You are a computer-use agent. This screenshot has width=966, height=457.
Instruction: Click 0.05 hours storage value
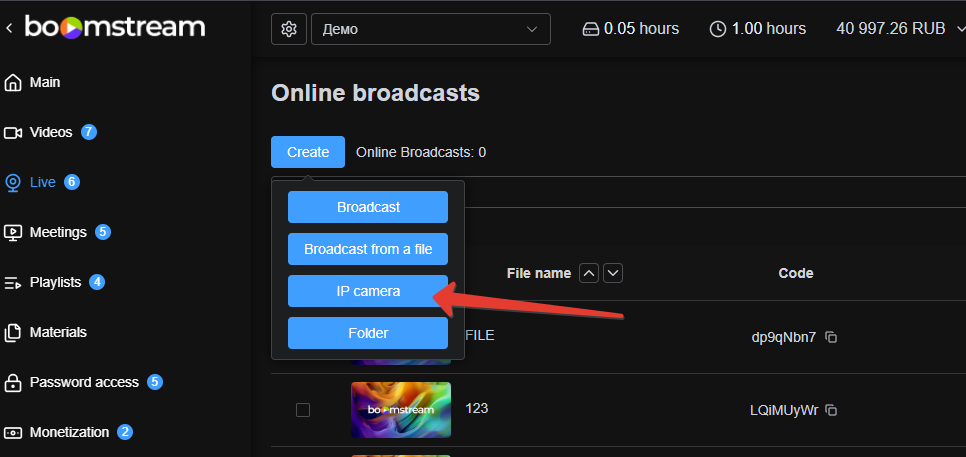coord(641,28)
